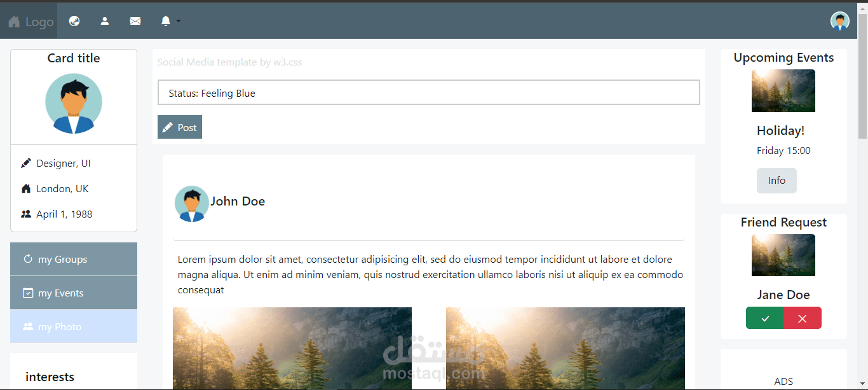Screen dimensions: 868x390
Task: Click John Doe's post avatar
Action: 191,204
